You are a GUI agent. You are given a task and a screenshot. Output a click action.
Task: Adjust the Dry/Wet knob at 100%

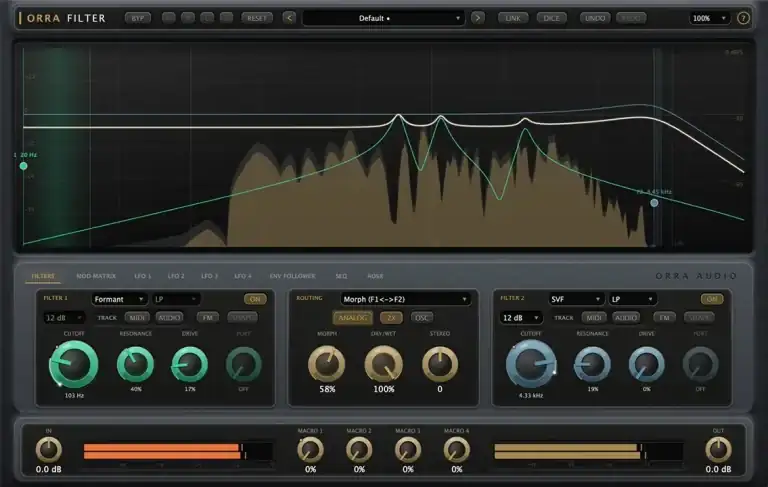pos(384,365)
